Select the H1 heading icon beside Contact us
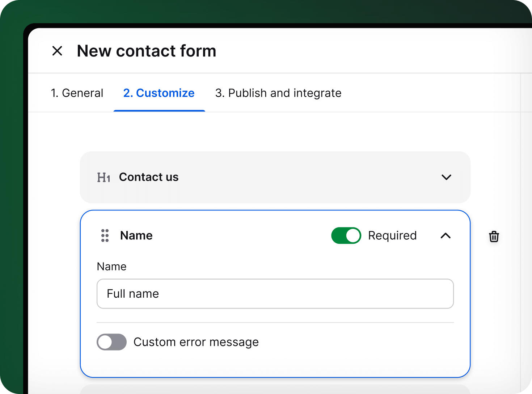The image size is (532, 394). 104,177
